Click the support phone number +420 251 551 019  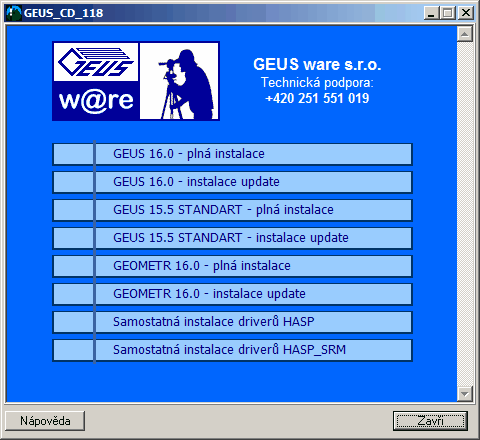pos(317,98)
